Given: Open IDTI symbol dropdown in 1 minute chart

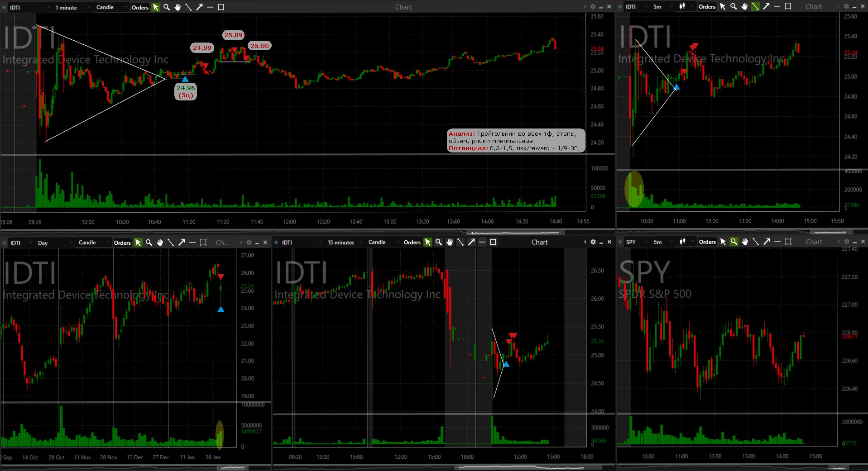Looking at the screenshot, I should pos(30,7).
